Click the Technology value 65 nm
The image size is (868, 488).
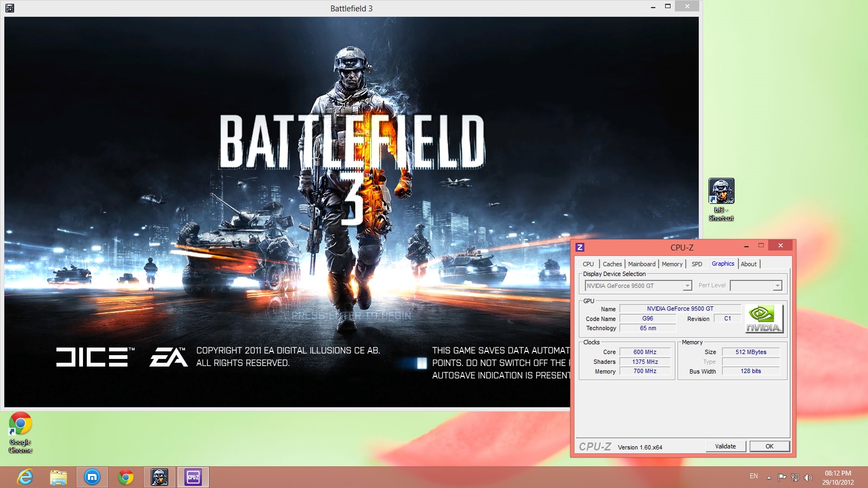point(648,328)
